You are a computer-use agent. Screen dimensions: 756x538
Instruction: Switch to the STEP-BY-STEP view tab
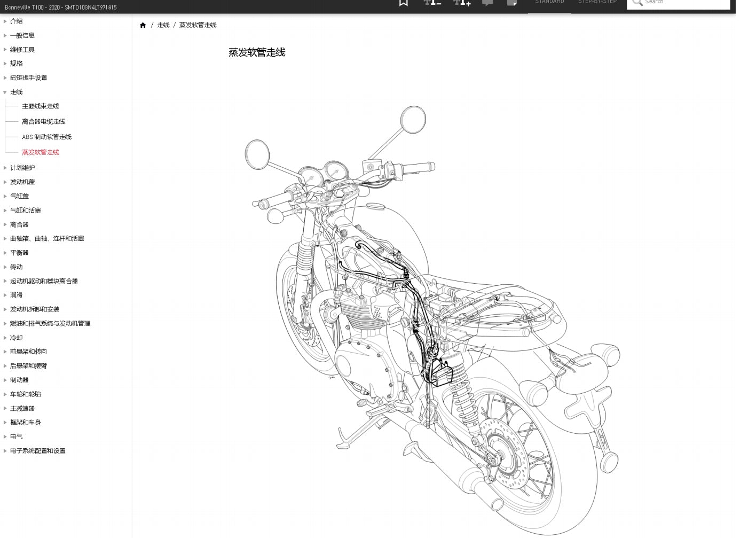[x=597, y=2]
